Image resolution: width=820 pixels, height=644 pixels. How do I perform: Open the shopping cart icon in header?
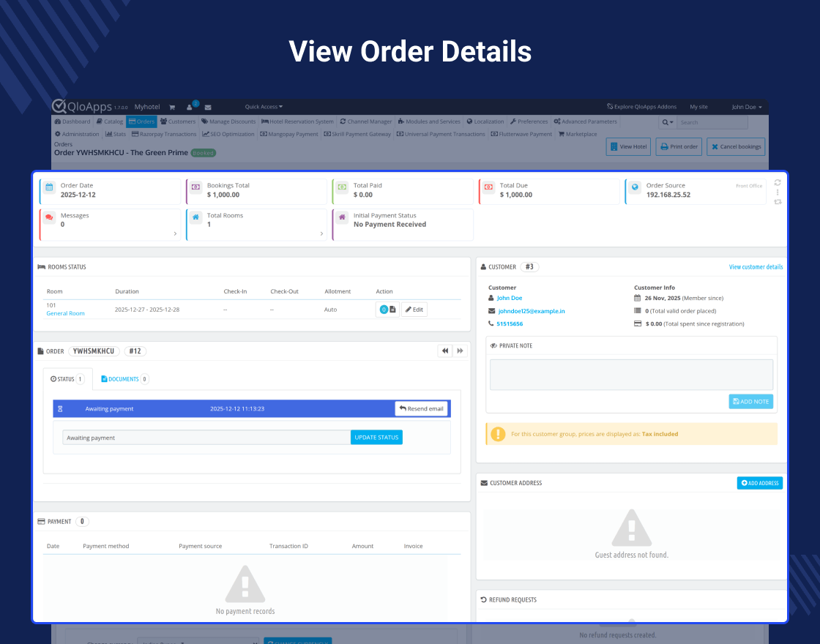pos(172,107)
